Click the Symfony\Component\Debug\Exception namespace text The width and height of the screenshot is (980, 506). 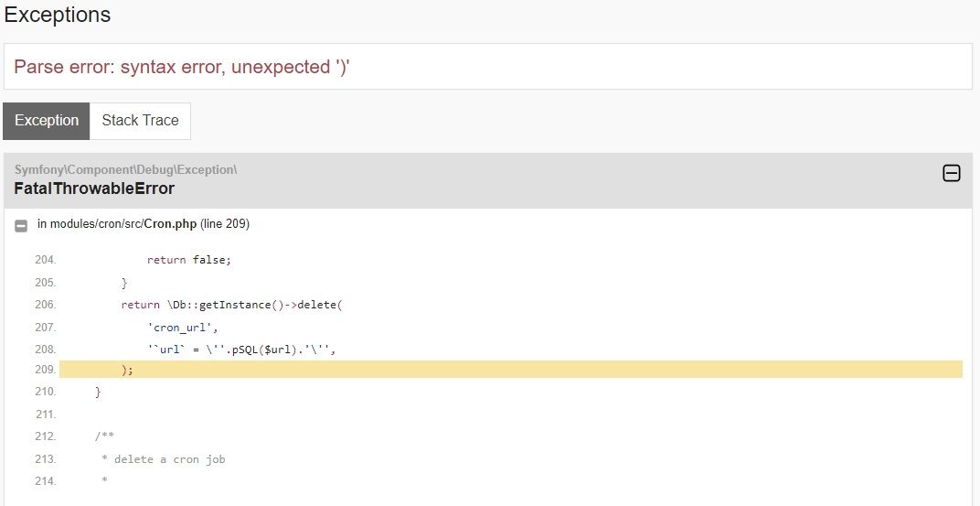125,169
